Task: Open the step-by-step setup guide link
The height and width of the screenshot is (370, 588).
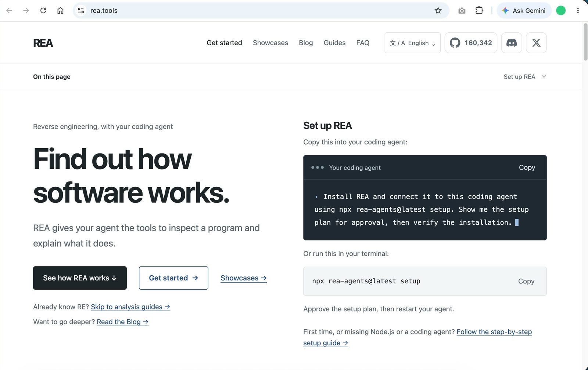Action: [494, 332]
